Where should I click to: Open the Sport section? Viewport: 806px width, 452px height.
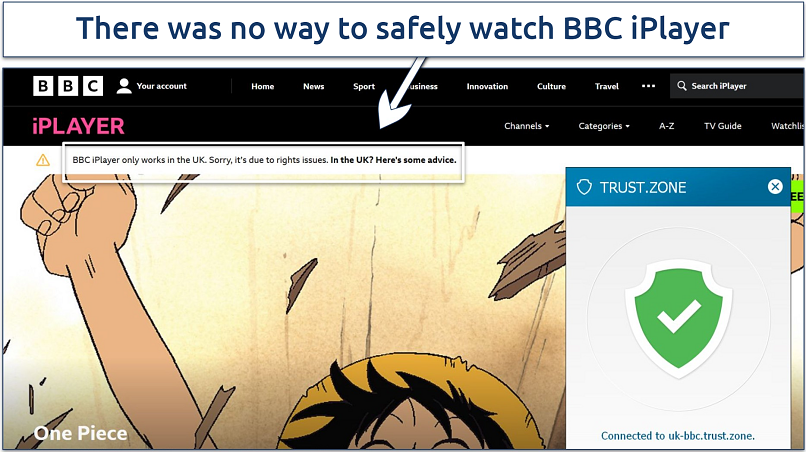click(x=364, y=86)
